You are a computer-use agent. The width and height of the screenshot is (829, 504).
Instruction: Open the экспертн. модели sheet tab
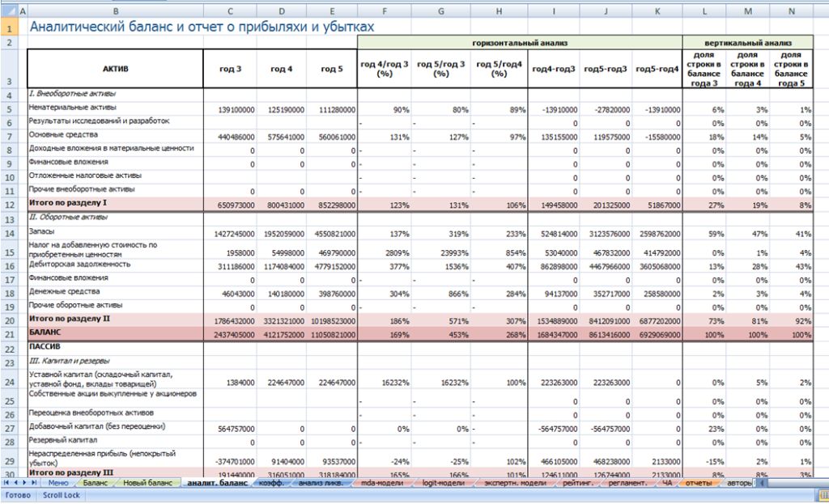click(515, 482)
